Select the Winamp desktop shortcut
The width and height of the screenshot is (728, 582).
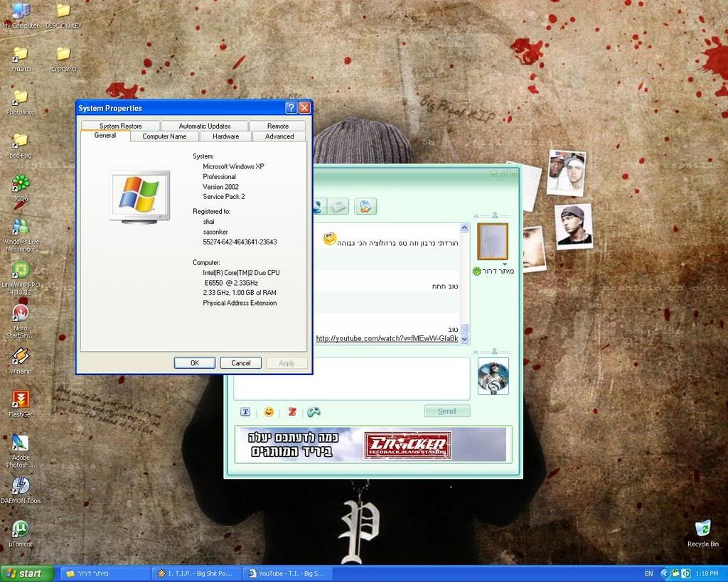tap(21, 357)
